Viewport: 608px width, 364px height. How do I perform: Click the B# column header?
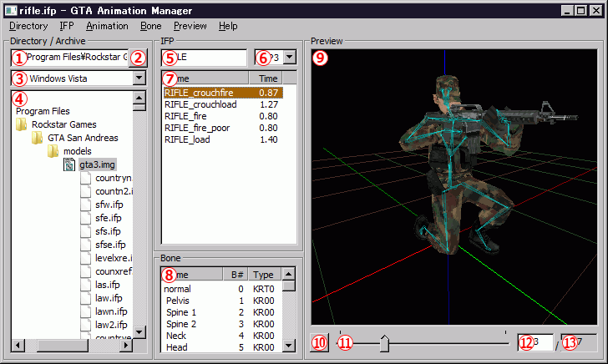coord(236,275)
